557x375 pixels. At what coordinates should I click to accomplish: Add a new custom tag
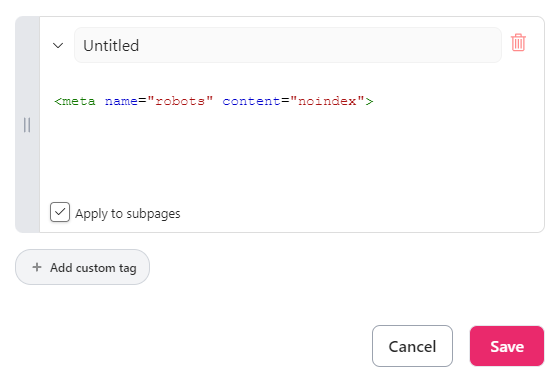pyautogui.click(x=82, y=267)
